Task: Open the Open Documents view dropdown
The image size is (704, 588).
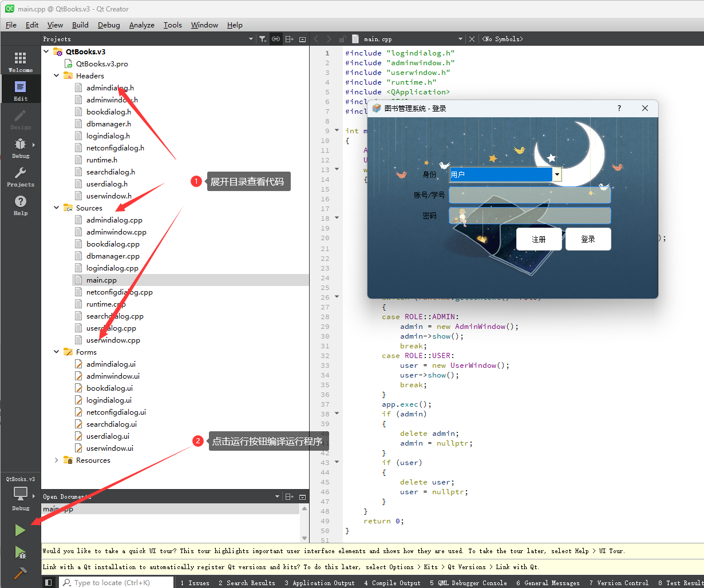Action: point(278,496)
